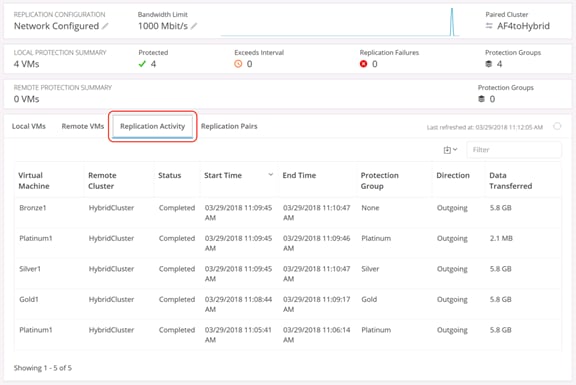
Task: Click the 1000 Mbit/s bandwidth value
Action: [x=163, y=26]
